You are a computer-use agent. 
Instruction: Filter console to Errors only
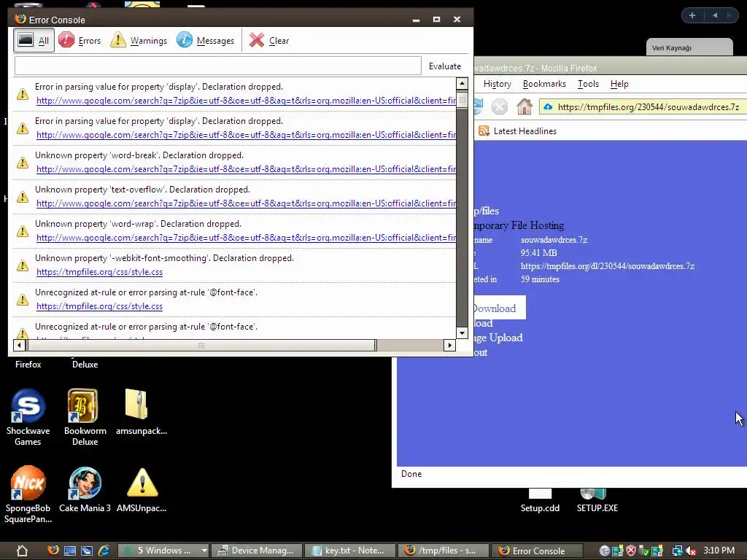point(80,41)
